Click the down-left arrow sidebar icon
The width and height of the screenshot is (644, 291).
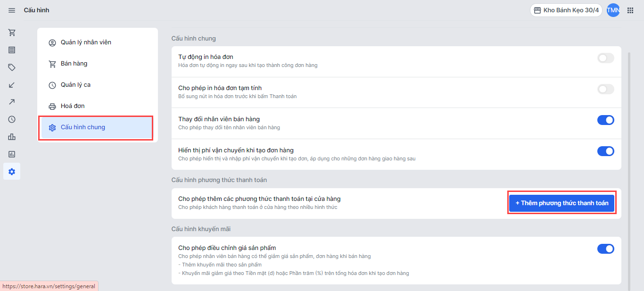tap(12, 85)
